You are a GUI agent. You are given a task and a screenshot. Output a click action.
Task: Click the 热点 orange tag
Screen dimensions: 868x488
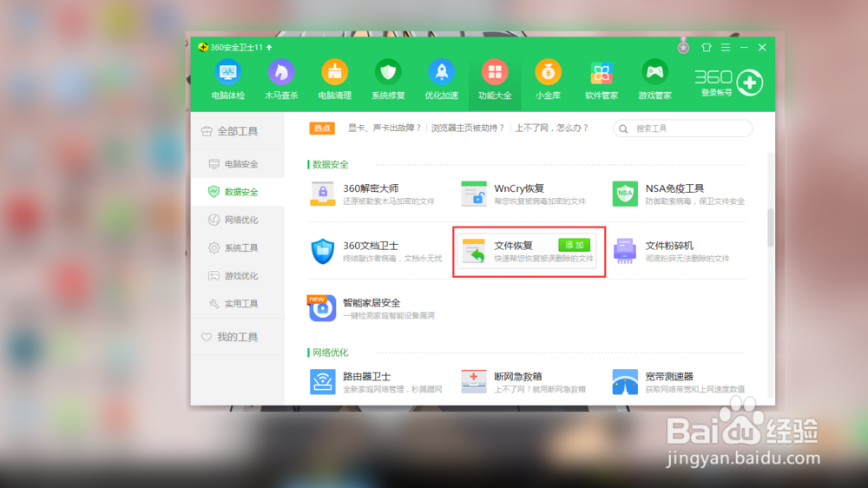pyautogui.click(x=322, y=128)
